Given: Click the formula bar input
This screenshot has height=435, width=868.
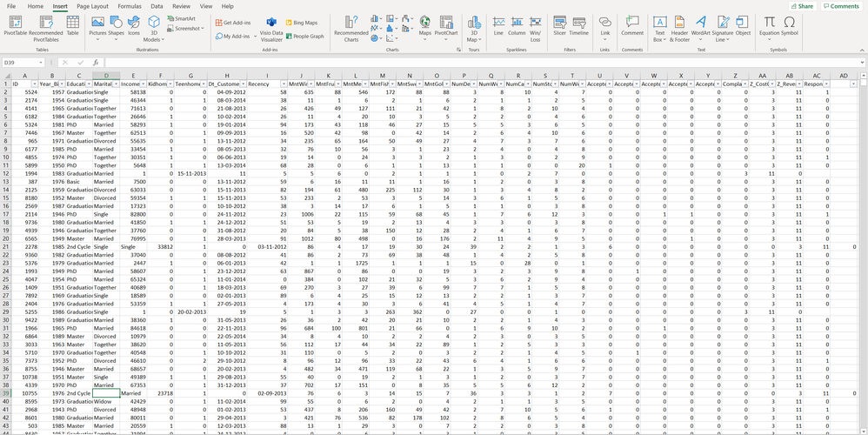Looking at the screenshot, I should click(x=482, y=63).
